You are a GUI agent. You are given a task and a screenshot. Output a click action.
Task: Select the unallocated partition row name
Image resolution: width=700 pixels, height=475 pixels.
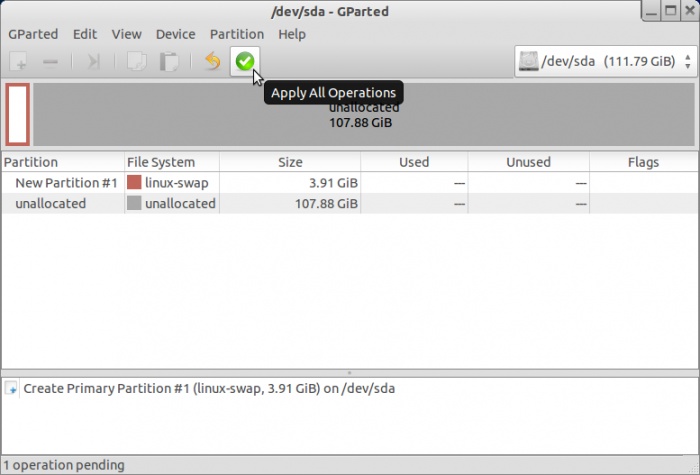coord(50,204)
